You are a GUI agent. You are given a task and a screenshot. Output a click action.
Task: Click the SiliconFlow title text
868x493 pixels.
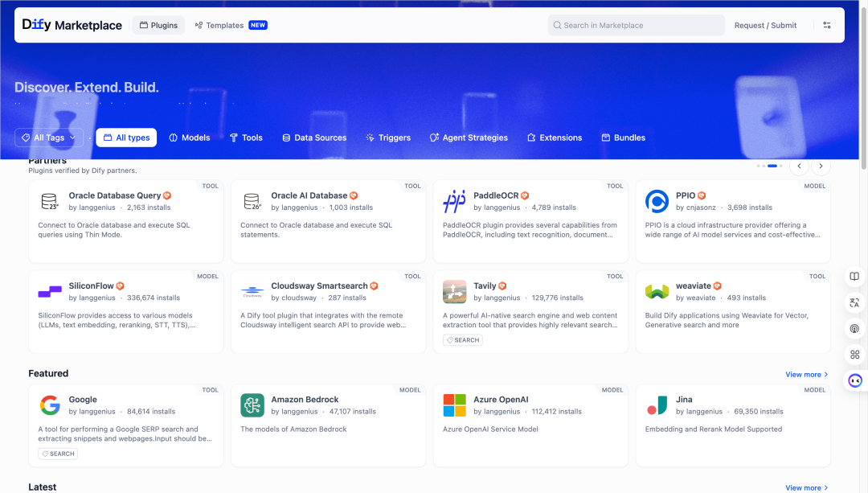(91, 286)
